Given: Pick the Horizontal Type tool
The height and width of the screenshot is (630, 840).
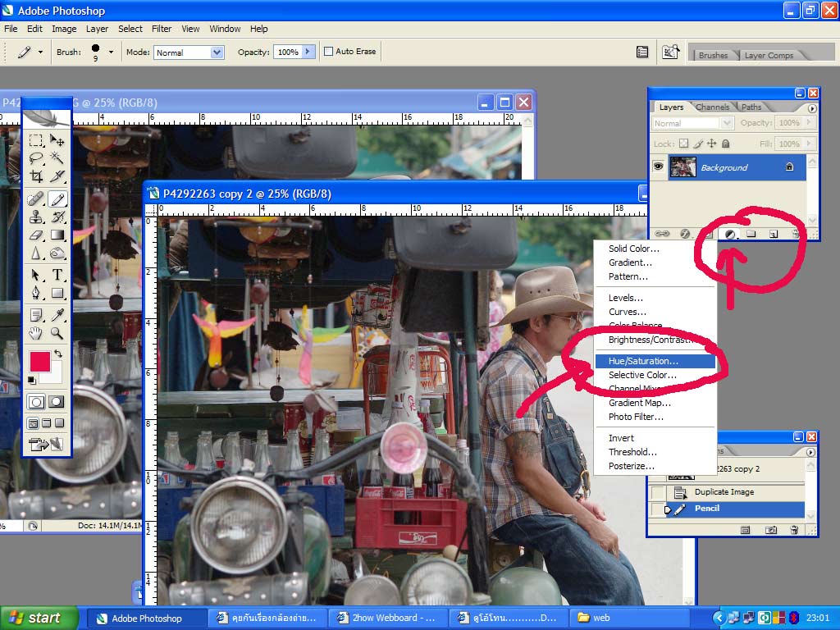Looking at the screenshot, I should click(x=57, y=275).
